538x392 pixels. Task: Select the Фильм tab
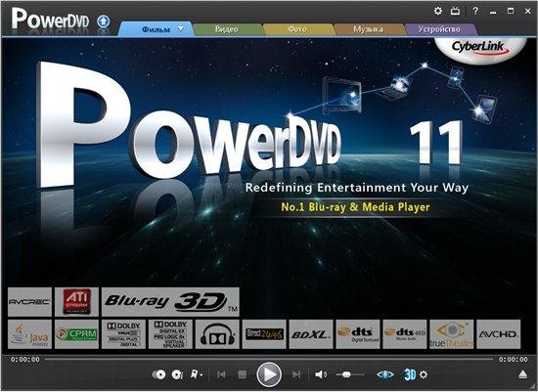coord(156,29)
